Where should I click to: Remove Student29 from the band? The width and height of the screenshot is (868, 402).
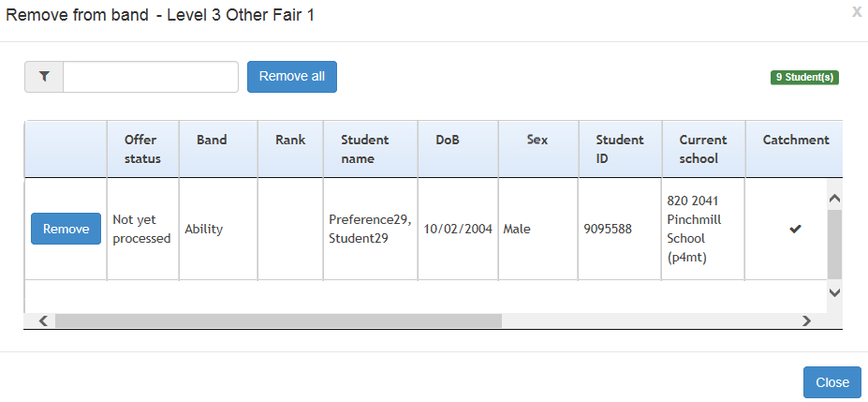(66, 229)
